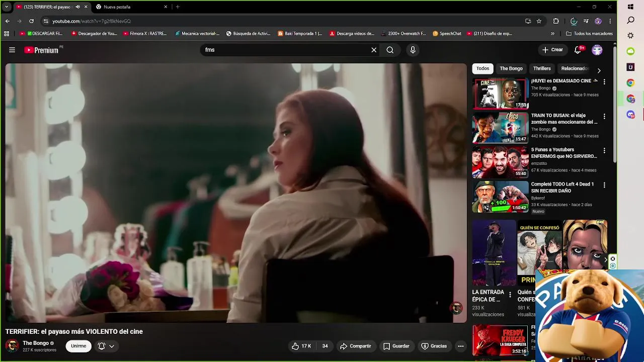Open the browser three-dot menu
644x362 pixels.
[x=610, y=21]
